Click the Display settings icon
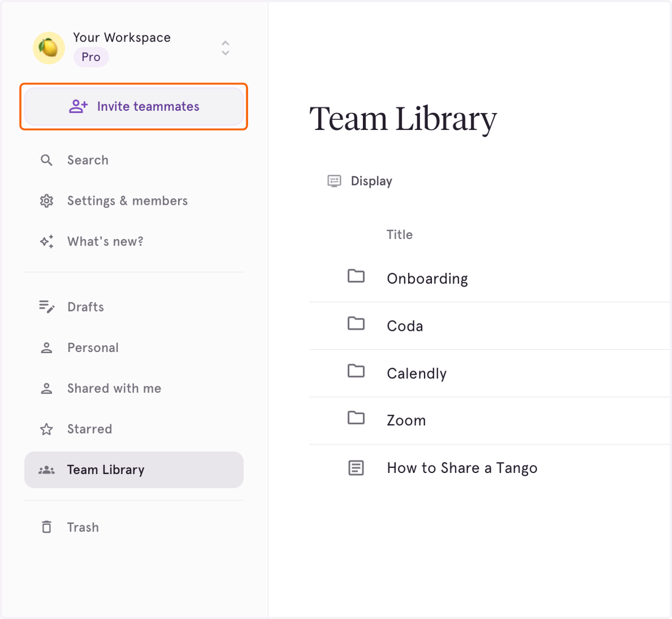 334,181
